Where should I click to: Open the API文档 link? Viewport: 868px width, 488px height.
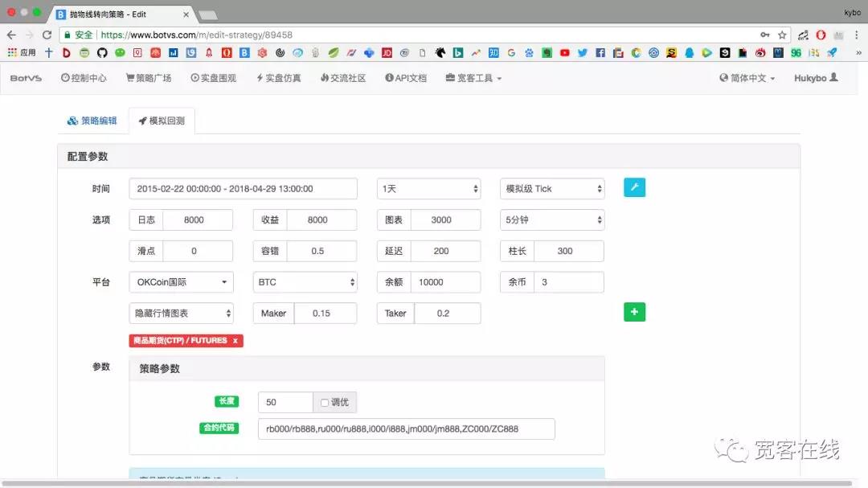pos(406,78)
